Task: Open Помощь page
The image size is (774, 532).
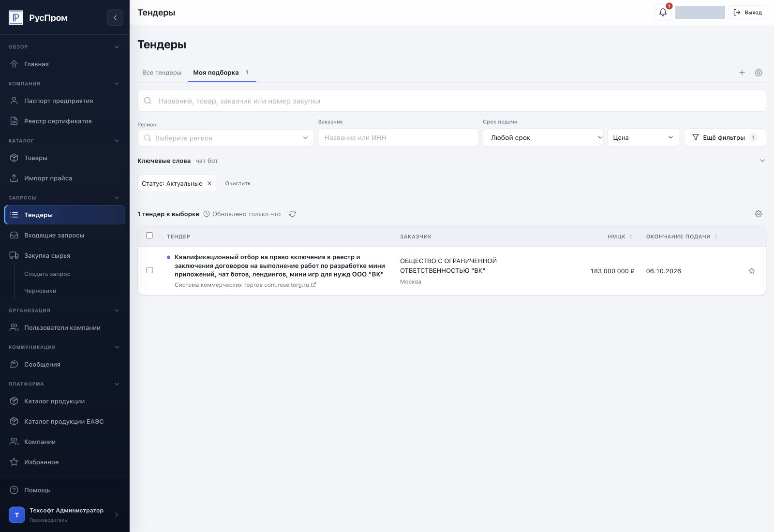Action: [65, 490]
